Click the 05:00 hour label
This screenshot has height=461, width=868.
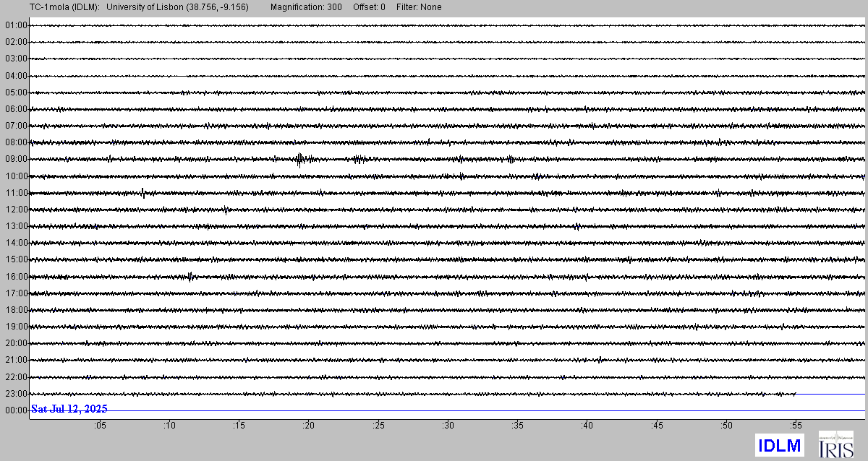click(16, 92)
